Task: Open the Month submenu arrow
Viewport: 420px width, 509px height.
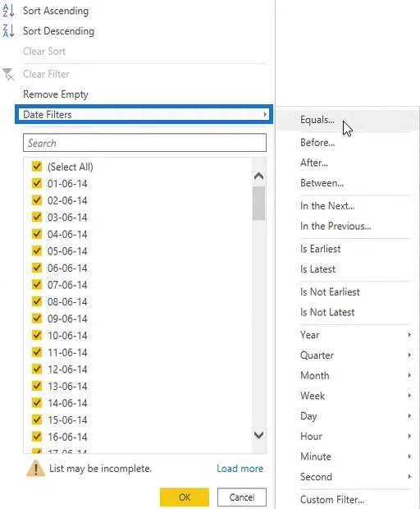Action: click(409, 375)
